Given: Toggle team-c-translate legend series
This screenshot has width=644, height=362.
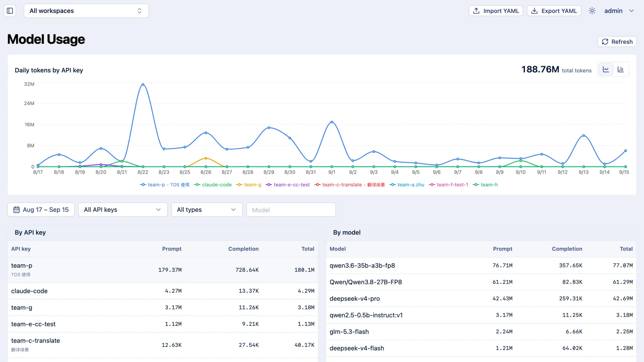Looking at the screenshot, I should 350,185.
